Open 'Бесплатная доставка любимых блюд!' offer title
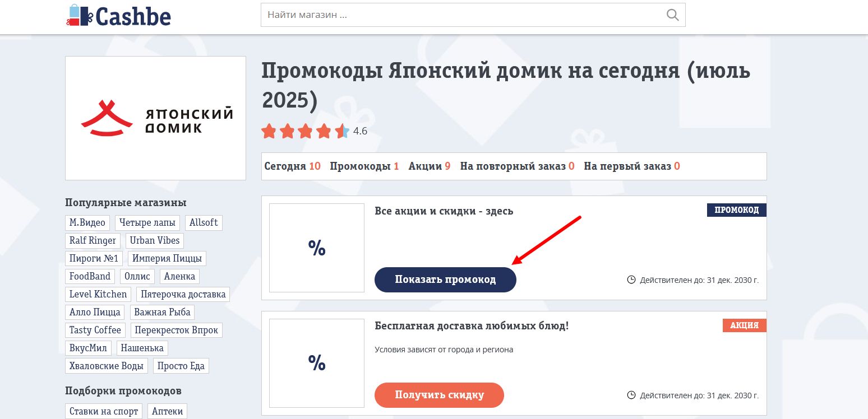The height and width of the screenshot is (419, 868). tap(472, 326)
